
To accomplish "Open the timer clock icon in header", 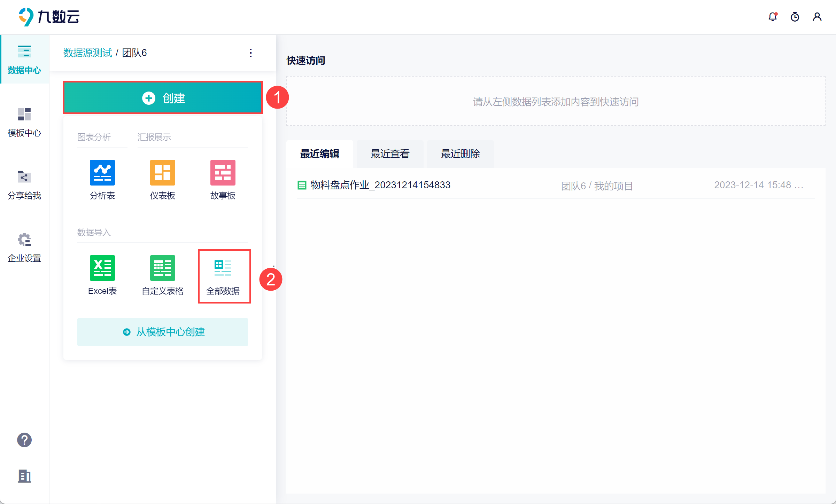I will coord(795,17).
